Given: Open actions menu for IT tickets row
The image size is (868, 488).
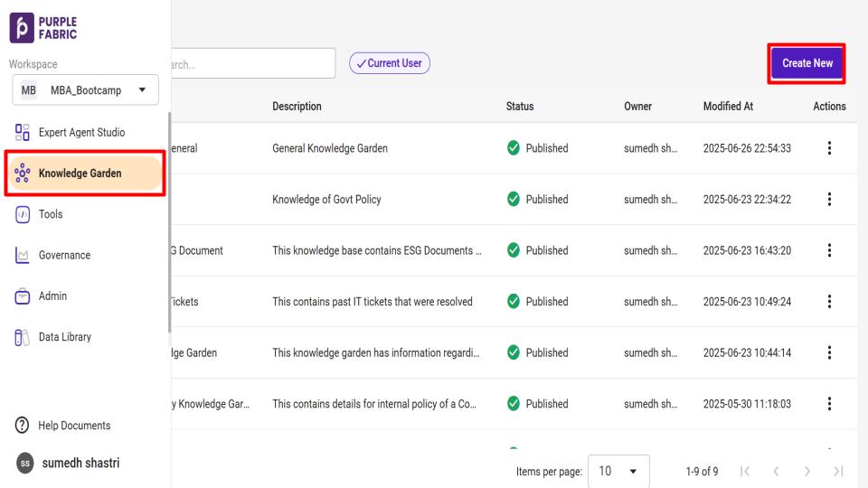Looking at the screenshot, I should (830, 302).
